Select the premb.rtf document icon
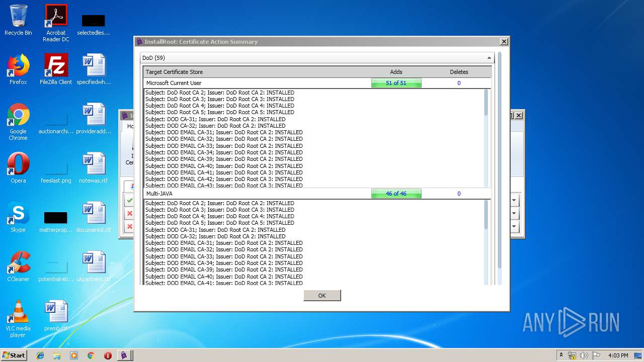This screenshot has width=644, height=362. (x=56, y=316)
